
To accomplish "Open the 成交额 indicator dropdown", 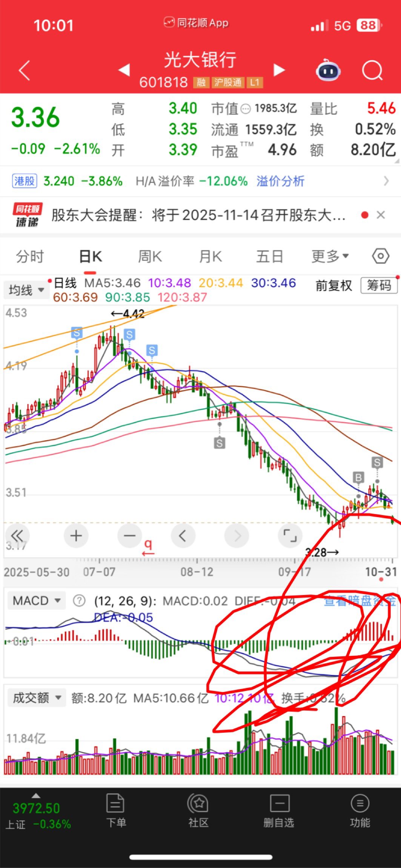I will coord(37,698).
